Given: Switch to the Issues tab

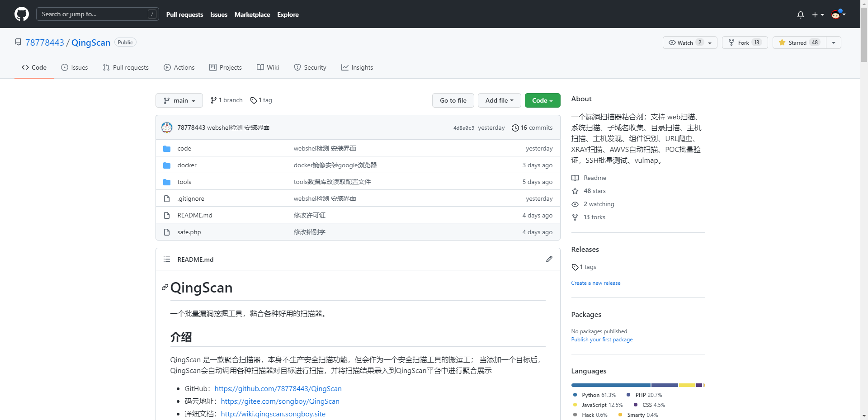Looking at the screenshot, I should pyautogui.click(x=75, y=67).
